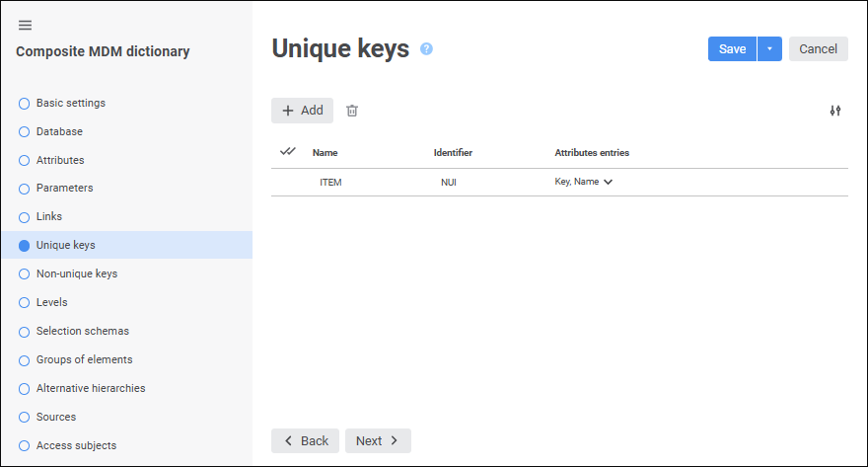The image size is (868, 467).
Task: Click the trash delete icon
Action: (x=352, y=111)
